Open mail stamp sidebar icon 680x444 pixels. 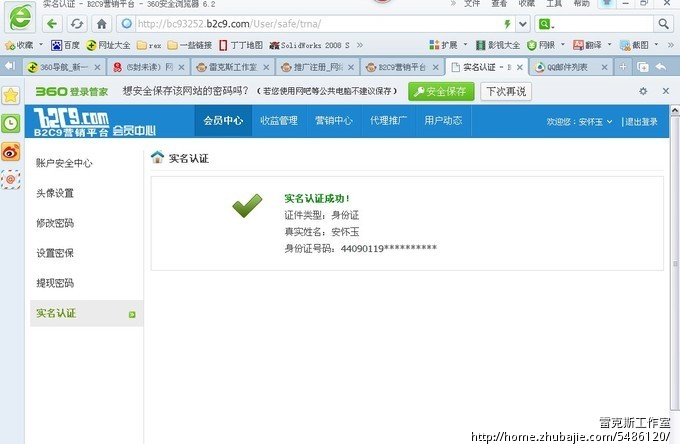point(11,180)
